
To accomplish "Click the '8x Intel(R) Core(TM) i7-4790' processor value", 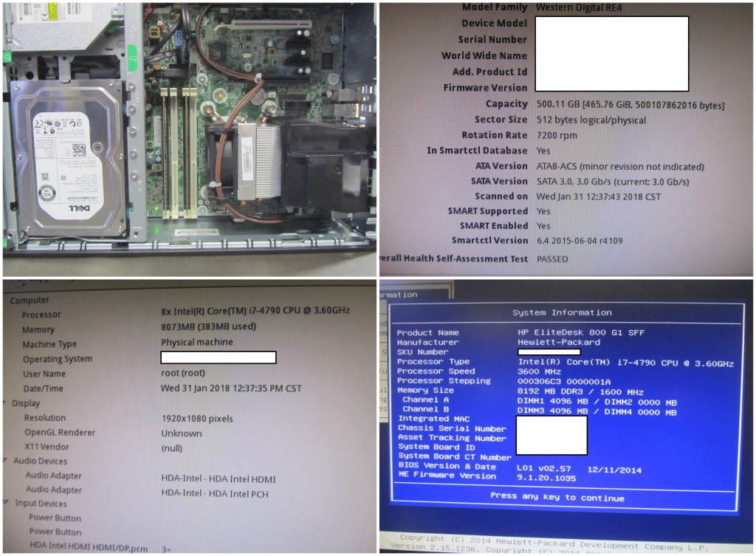I will click(255, 311).
